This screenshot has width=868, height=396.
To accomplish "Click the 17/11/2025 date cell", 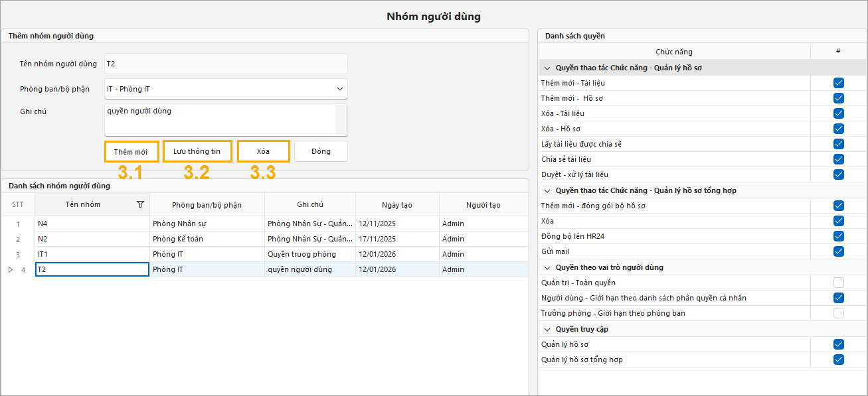I will (397, 239).
